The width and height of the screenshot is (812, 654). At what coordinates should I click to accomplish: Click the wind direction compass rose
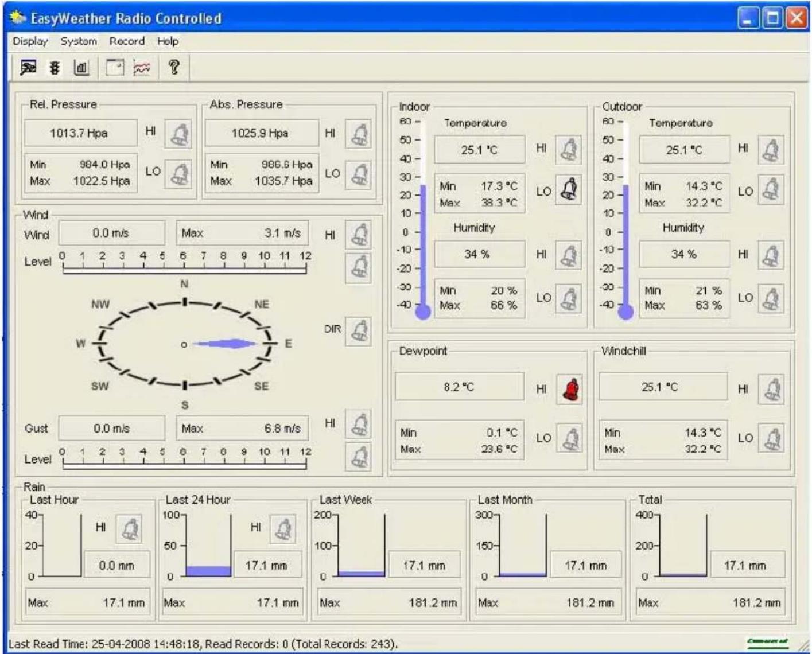[x=184, y=344]
